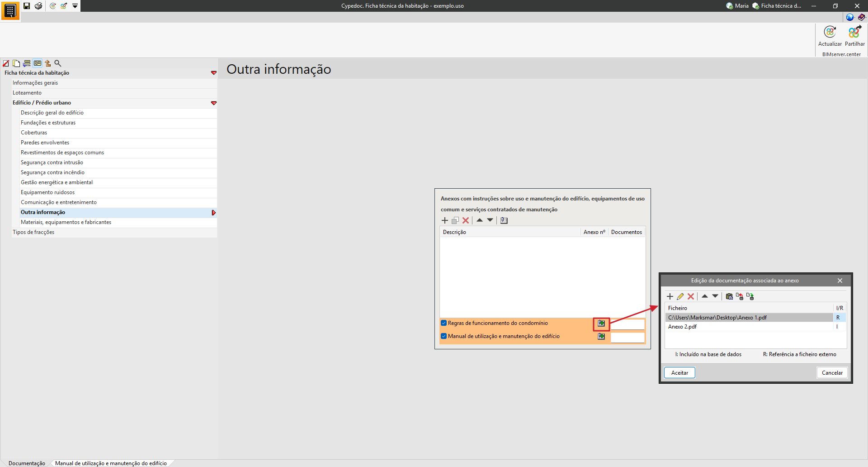Click the globe icon at top right
Viewport: 868px width, 467px height.
click(850, 17)
